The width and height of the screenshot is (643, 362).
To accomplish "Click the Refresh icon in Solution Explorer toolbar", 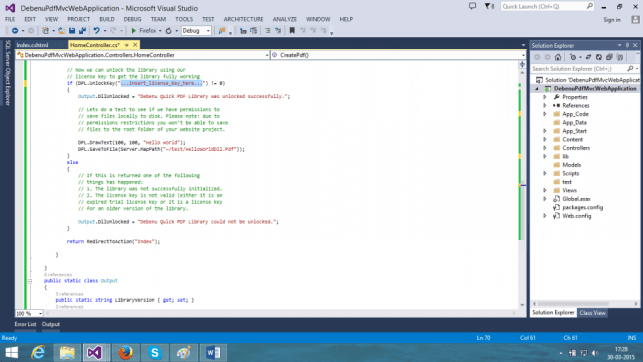I will (x=599, y=57).
